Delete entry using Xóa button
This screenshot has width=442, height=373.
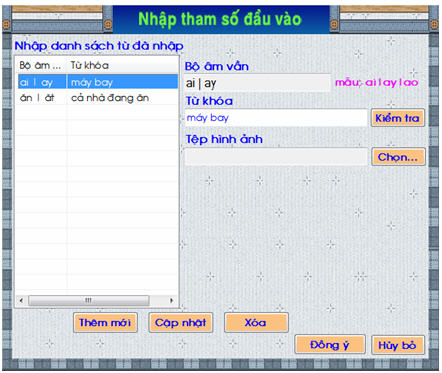tap(256, 322)
